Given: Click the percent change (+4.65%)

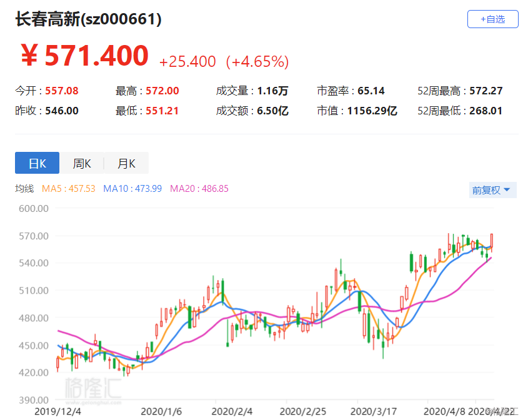Looking at the screenshot, I should [257, 62].
